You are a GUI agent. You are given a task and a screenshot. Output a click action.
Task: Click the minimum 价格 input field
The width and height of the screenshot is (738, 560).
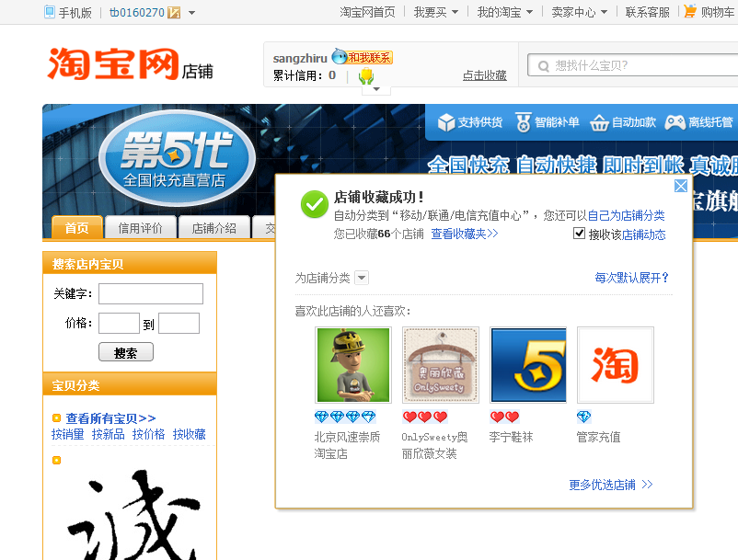pyautogui.click(x=119, y=324)
